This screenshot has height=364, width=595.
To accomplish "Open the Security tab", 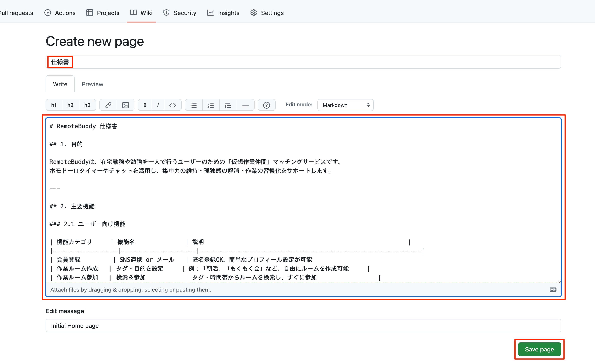I will [180, 13].
